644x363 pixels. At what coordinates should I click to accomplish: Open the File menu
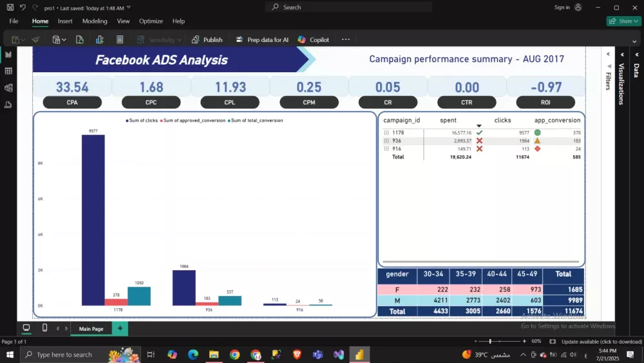click(x=14, y=21)
